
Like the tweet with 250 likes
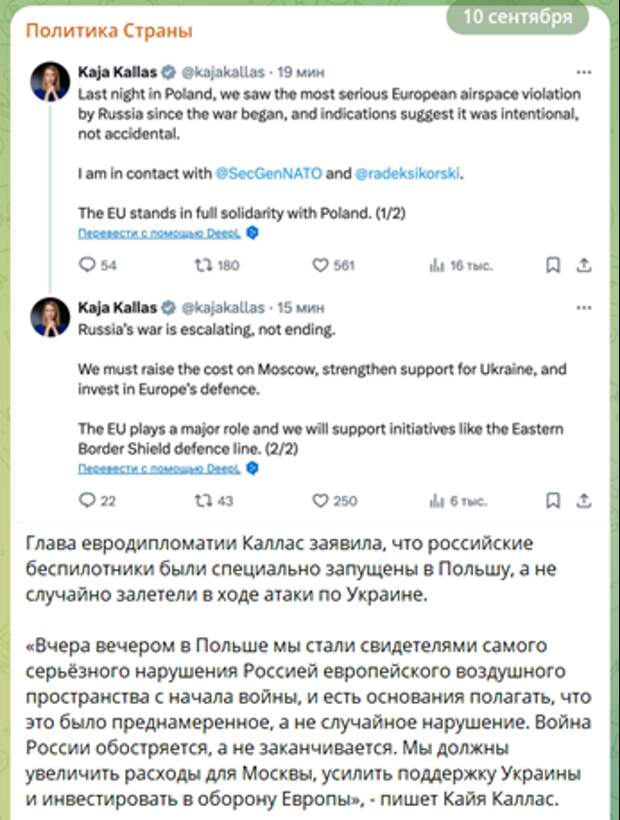coord(321,500)
